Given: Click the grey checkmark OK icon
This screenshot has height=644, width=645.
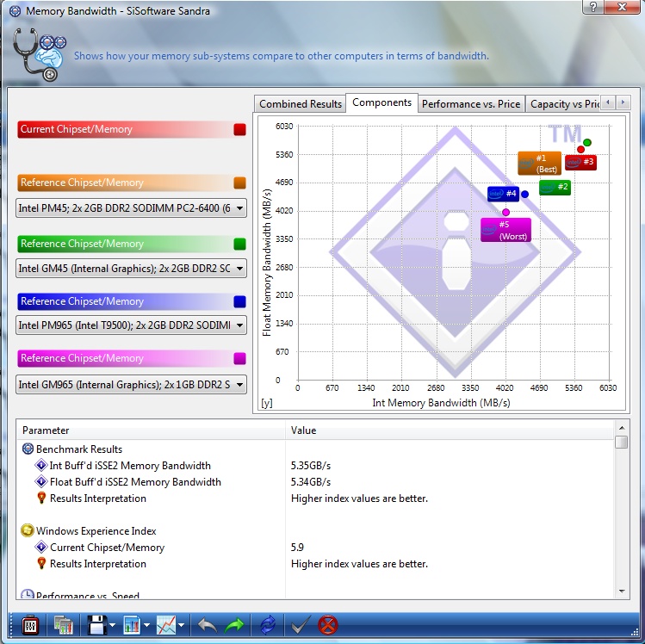Looking at the screenshot, I should 300,626.
